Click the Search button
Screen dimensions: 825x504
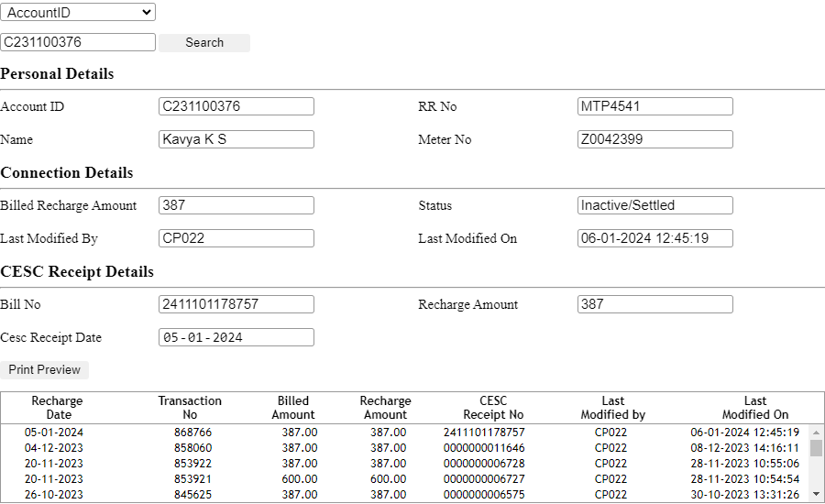tap(204, 43)
